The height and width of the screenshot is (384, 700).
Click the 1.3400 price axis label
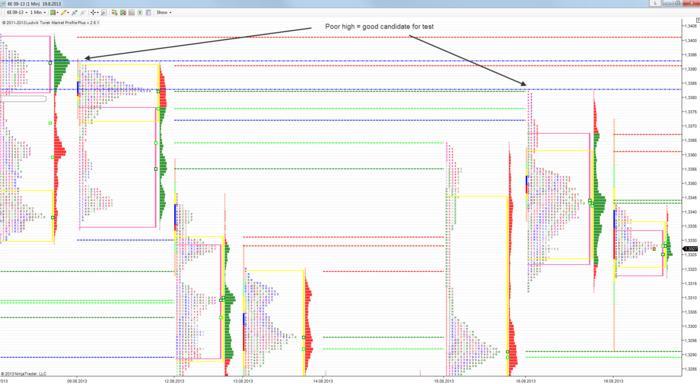click(690, 40)
